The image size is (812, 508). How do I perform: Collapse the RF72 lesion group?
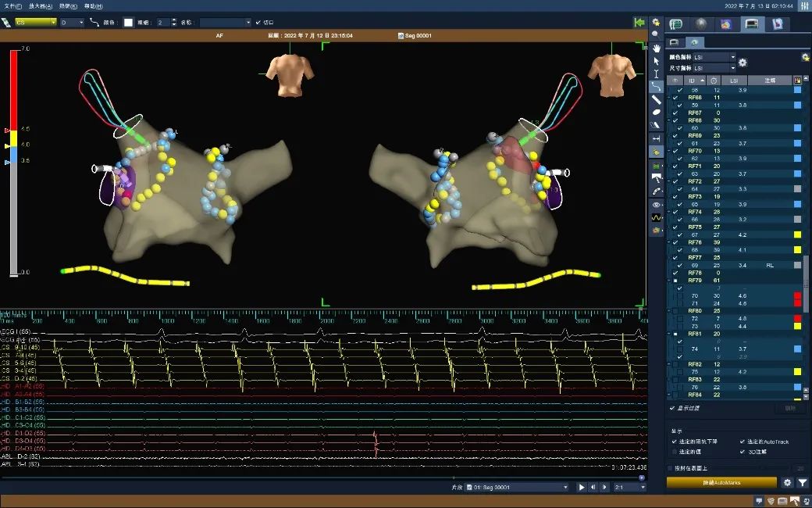pos(670,181)
